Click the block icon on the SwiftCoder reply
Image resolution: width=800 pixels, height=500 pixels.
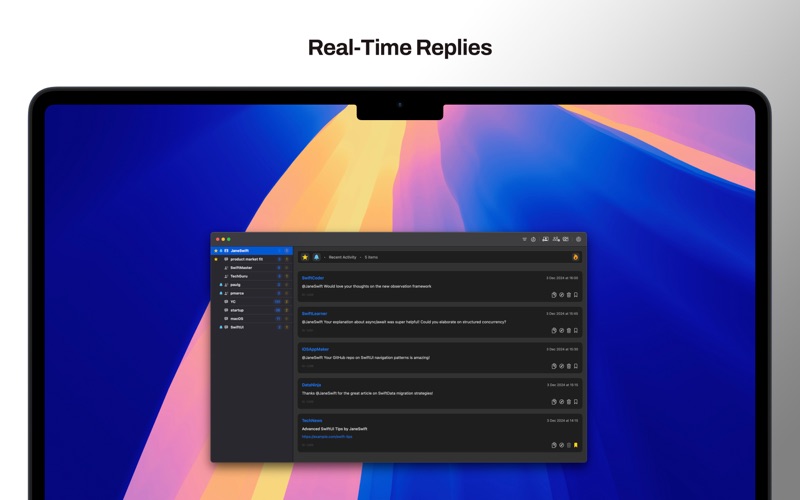click(561, 295)
